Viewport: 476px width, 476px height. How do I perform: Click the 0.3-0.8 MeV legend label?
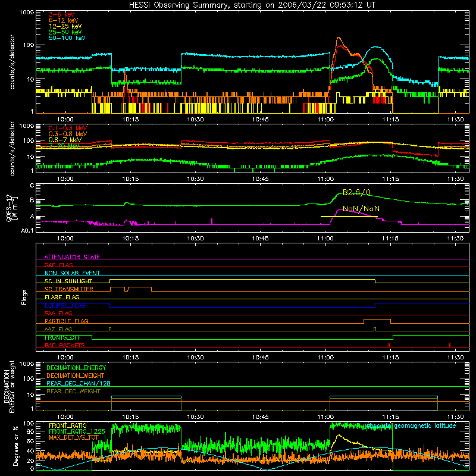(x=68, y=134)
